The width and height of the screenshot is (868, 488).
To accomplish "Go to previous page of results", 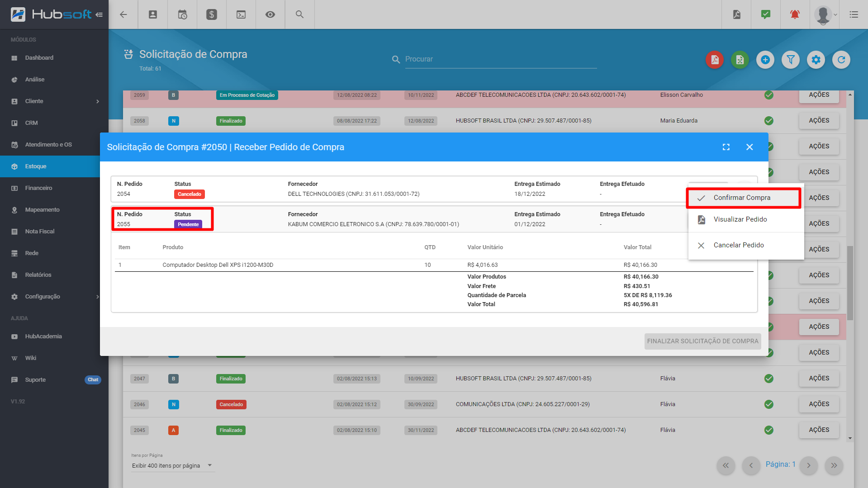I will pos(751,465).
